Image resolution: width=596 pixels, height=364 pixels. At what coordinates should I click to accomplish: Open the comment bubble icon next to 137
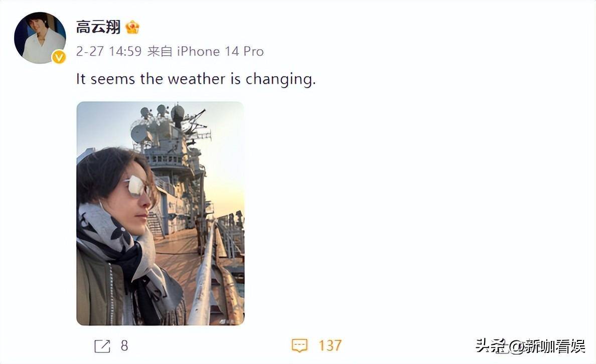point(300,345)
